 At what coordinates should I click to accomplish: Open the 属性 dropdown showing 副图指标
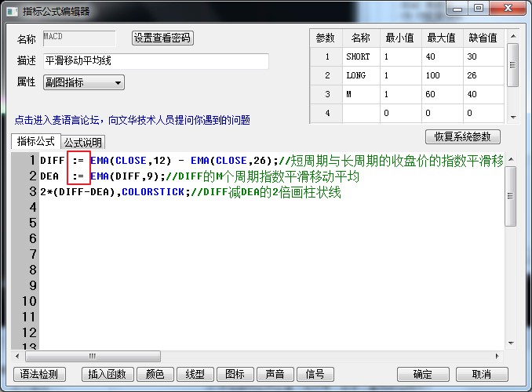(x=84, y=82)
